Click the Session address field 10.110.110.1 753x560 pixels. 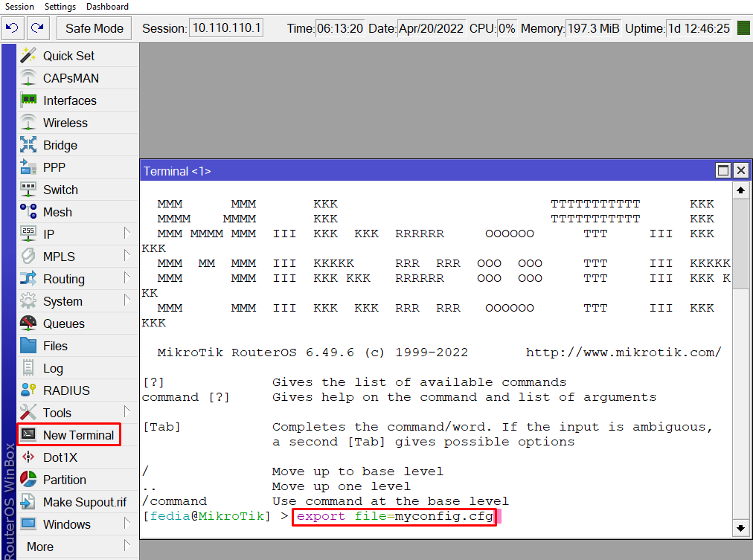pos(227,28)
